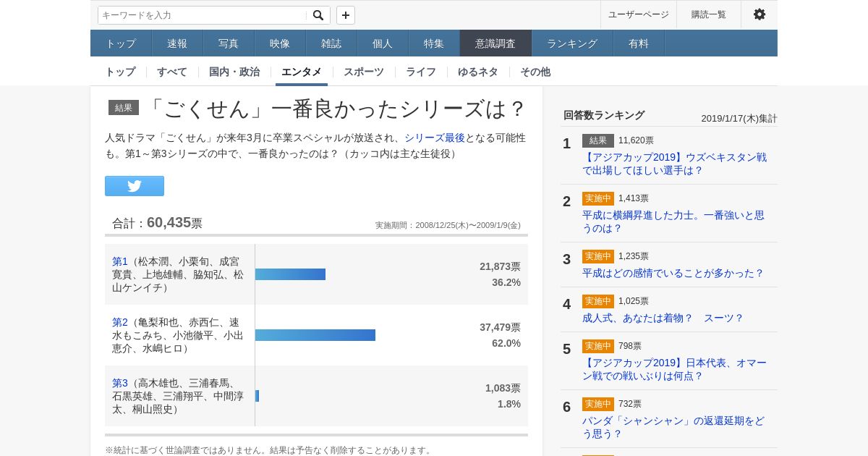Switch to the 速報 navigation tab
This screenshot has height=456, width=868.
[177, 43]
